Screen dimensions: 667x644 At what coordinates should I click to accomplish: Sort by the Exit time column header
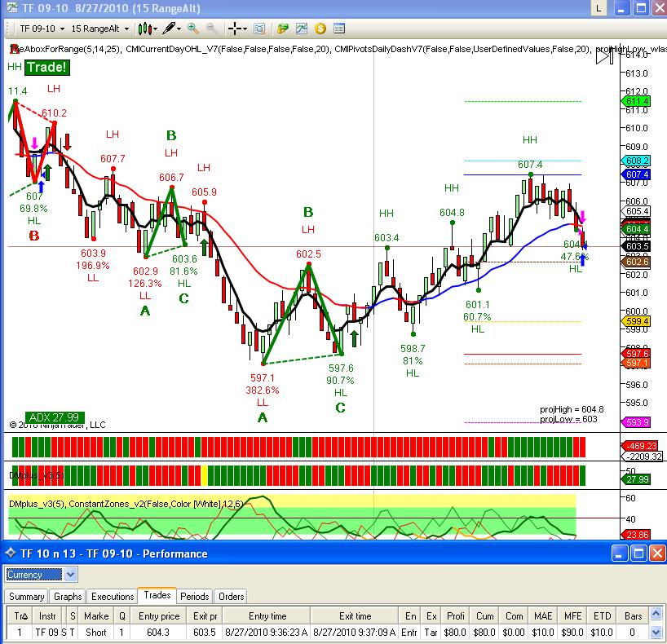pos(356,616)
